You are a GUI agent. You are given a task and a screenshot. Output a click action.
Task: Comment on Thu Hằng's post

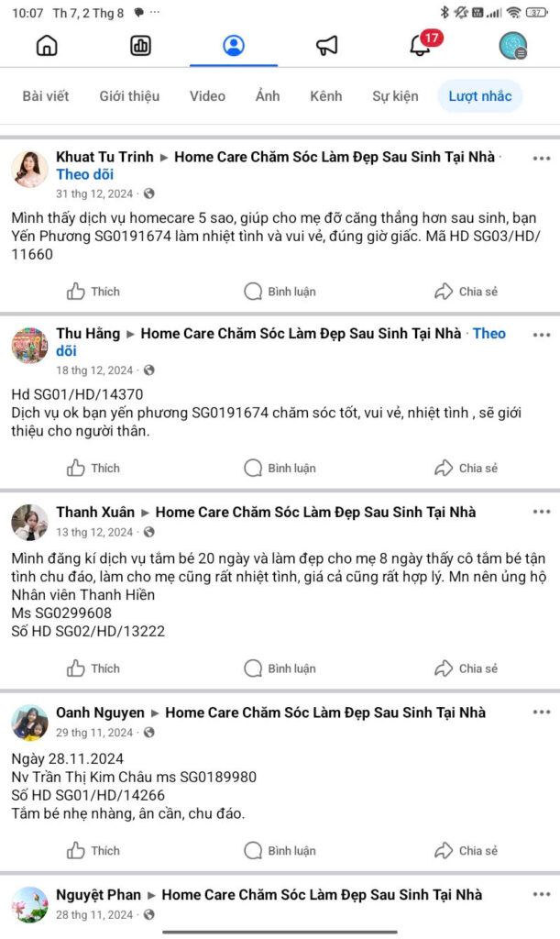point(280,469)
